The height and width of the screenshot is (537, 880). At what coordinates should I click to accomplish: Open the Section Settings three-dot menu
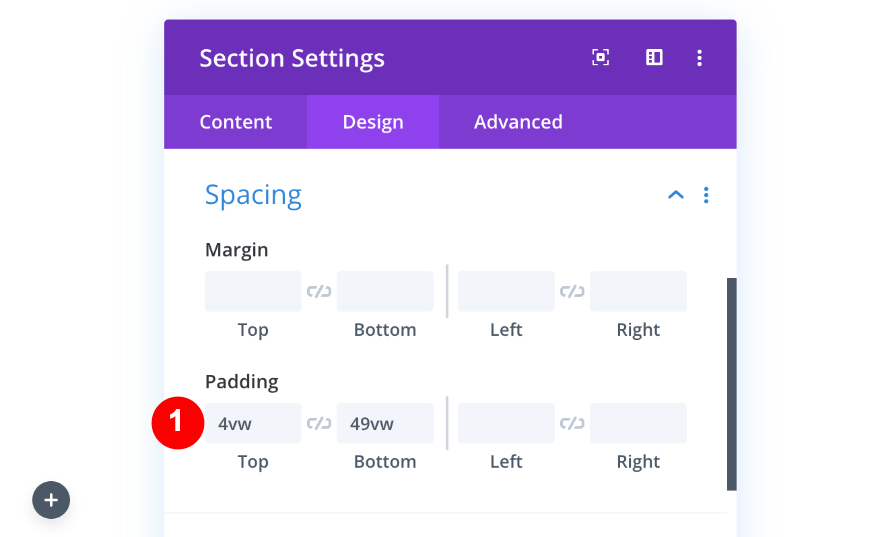699,58
